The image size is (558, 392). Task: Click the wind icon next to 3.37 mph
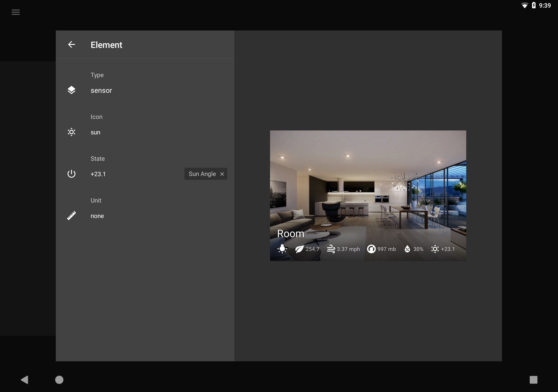(x=331, y=249)
